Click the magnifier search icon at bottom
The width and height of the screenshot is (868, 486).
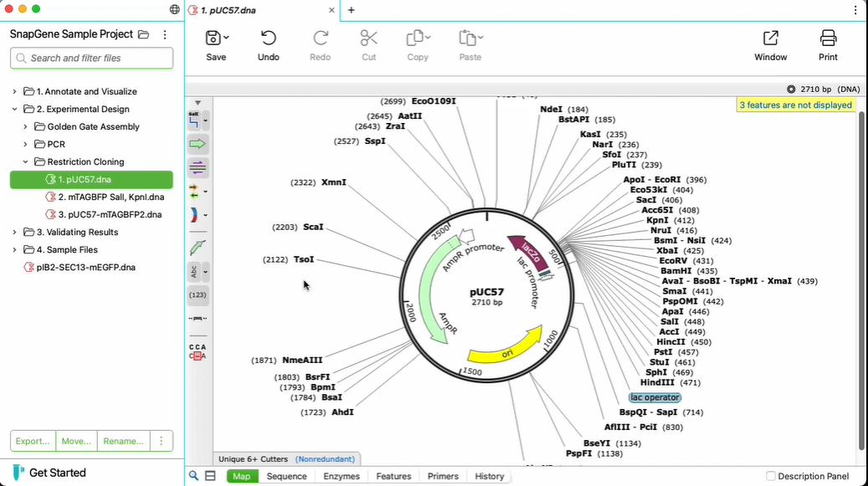(x=193, y=475)
